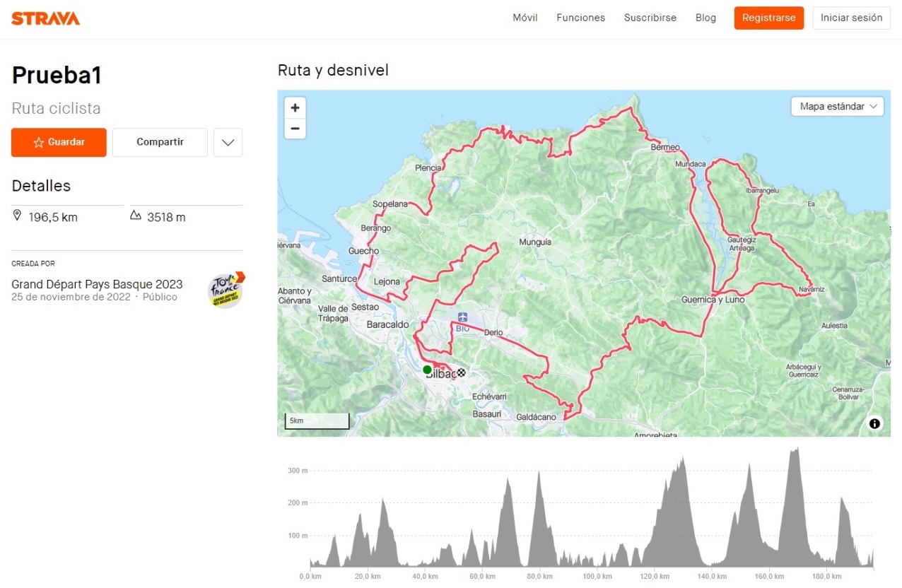Zoom out on the route map

click(x=295, y=129)
